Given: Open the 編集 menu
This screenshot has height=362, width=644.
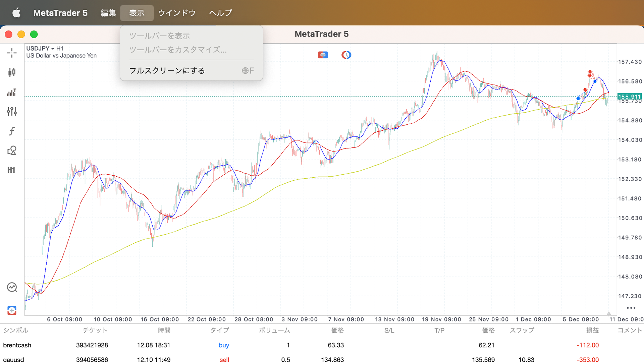Looking at the screenshot, I should point(108,13).
